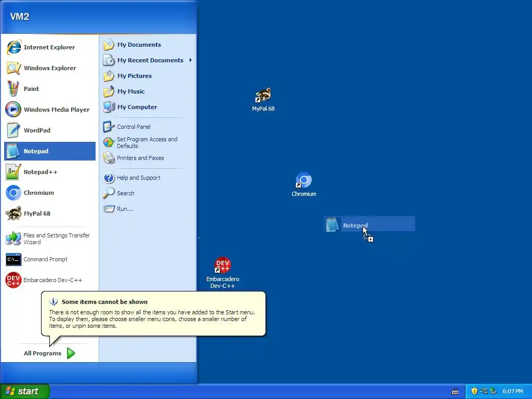The height and width of the screenshot is (399, 532).
Task: Open Set Program Access and Defaults icon
Action: (x=109, y=142)
